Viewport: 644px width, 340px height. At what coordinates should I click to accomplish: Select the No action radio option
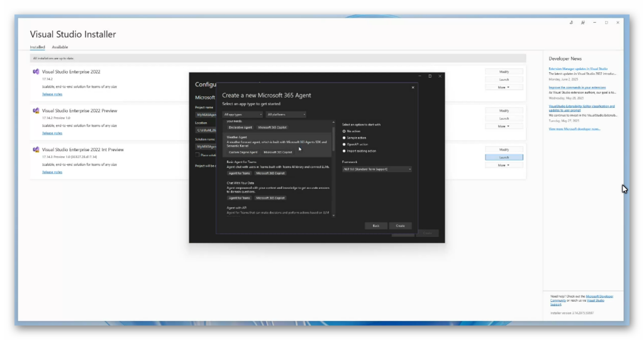click(x=344, y=131)
